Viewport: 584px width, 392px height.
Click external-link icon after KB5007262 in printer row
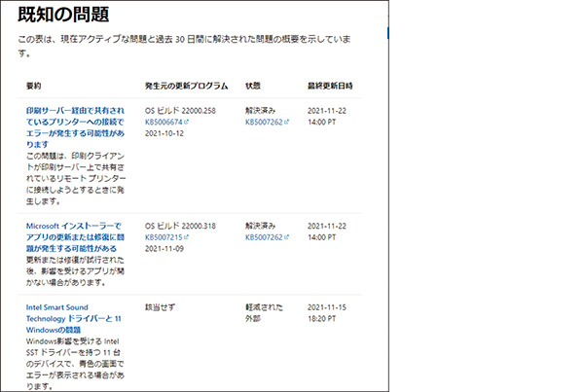(x=287, y=122)
